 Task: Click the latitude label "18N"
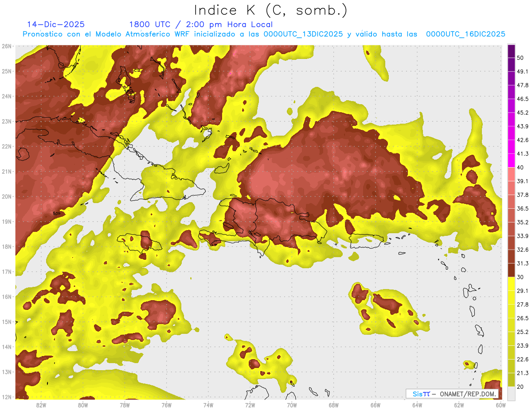pos(7,247)
